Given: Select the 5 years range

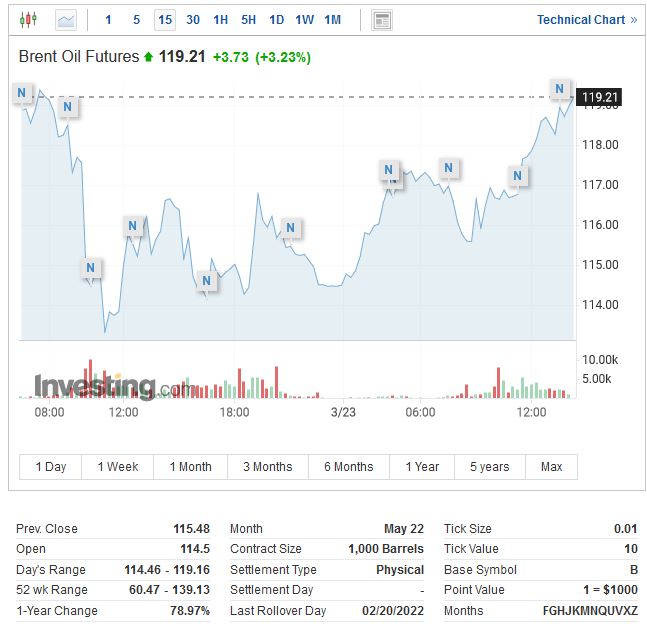Looking at the screenshot, I should [x=490, y=467].
